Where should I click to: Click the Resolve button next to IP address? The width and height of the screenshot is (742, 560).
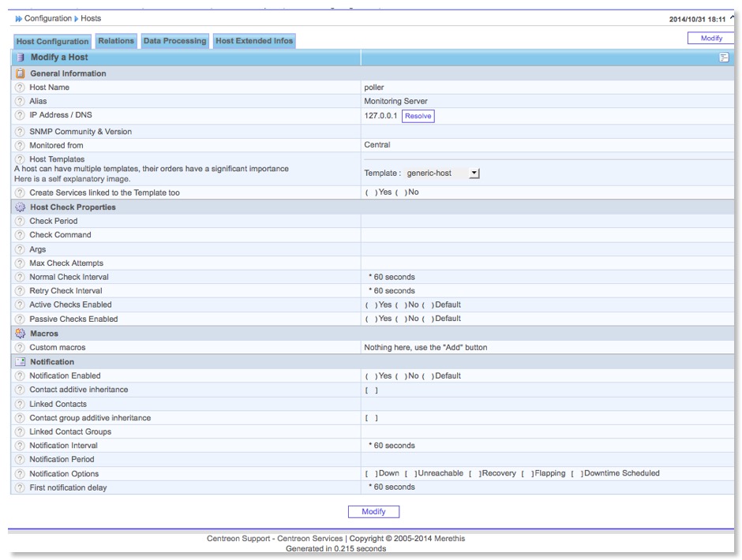(x=418, y=116)
